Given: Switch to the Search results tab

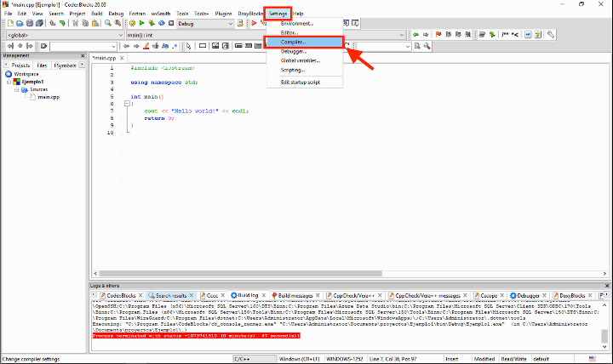Looking at the screenshot, I should 171,296.
